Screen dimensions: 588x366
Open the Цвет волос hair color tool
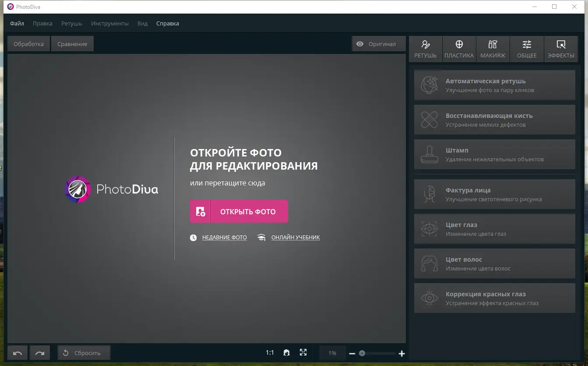click(x=495, y=263)
